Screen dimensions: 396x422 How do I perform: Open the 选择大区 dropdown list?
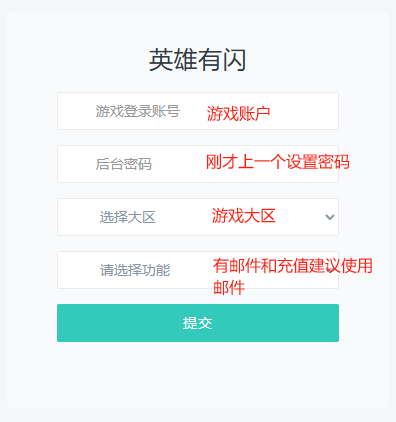[x=198, y=217]
